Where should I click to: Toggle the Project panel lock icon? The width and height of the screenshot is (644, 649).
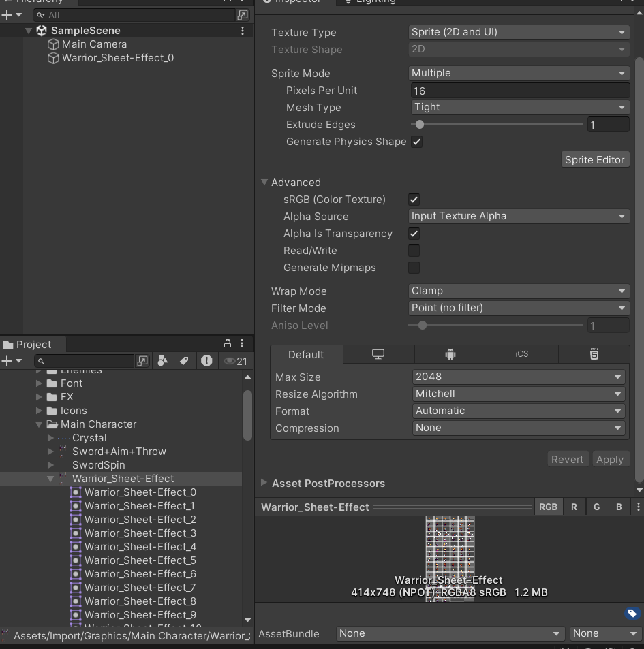[x=228, y=343]
